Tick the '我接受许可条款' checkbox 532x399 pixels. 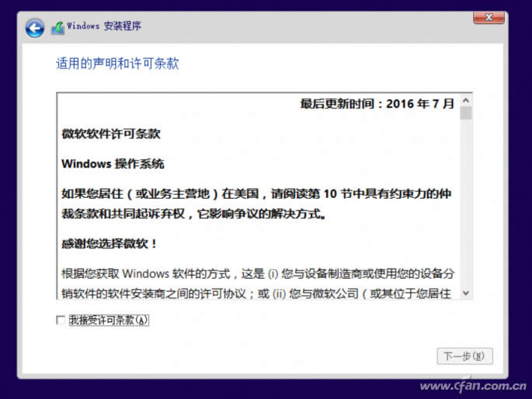[61, 320]
